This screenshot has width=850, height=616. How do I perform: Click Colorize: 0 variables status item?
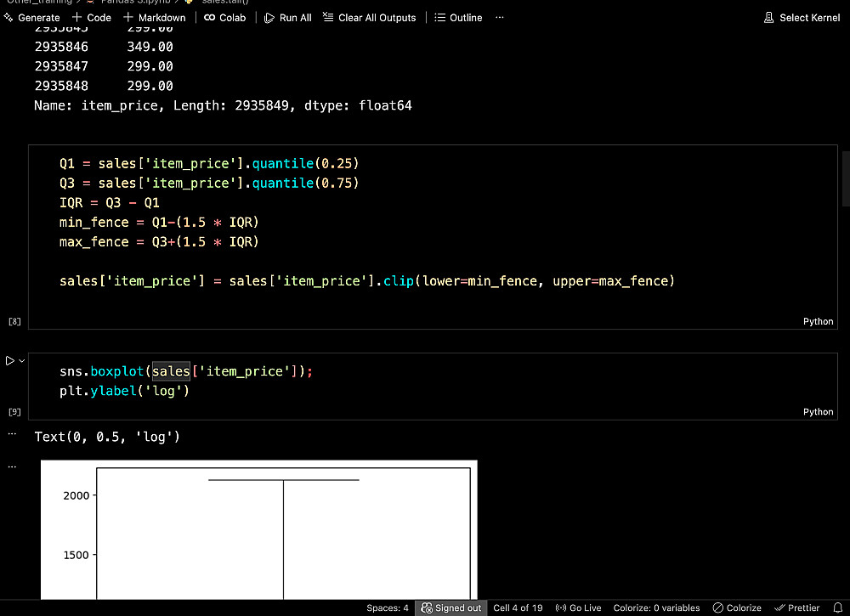click(x=656, y=608)
